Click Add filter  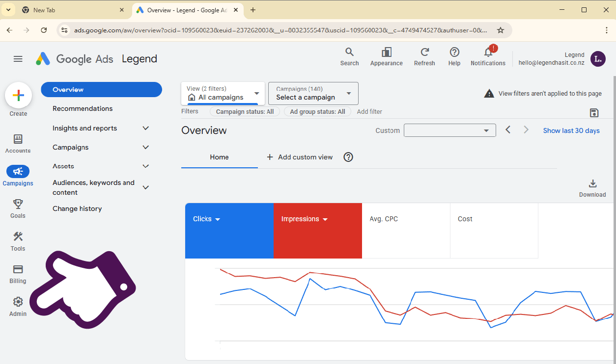pos(369,112)
